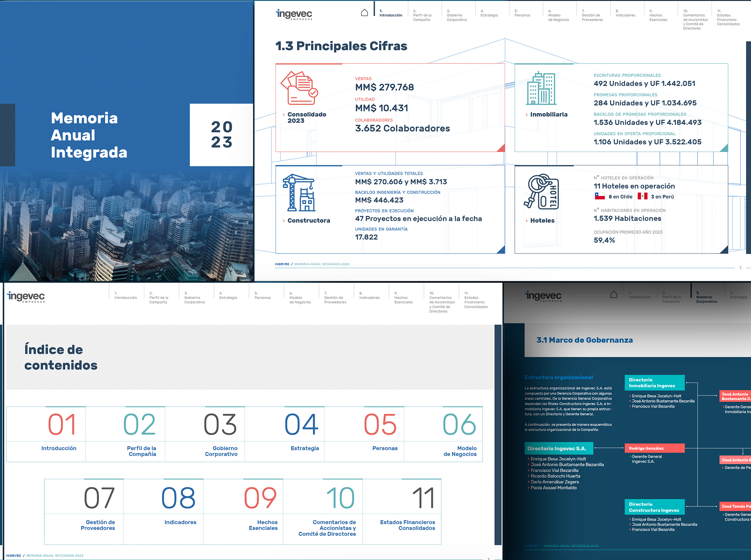Select index tile 04 Estrategia
This screenshot has height=560, width=751.
(x=285, y=434)
